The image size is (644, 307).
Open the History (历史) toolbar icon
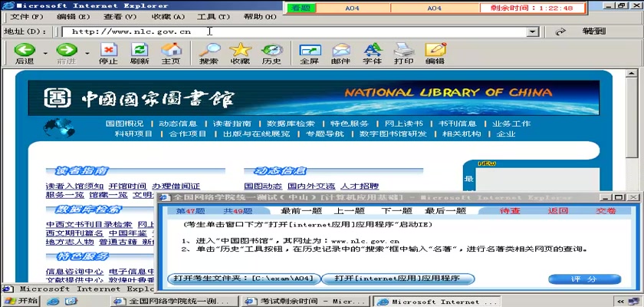click(271, 50)
